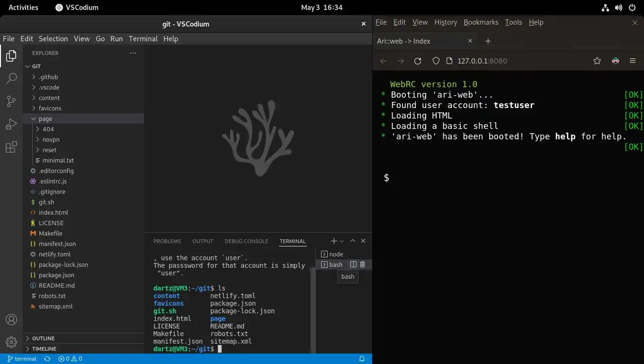Open the browser extension icon next to bookmark star
Viewport: 644px width, 364px height.
coord(616,61)
